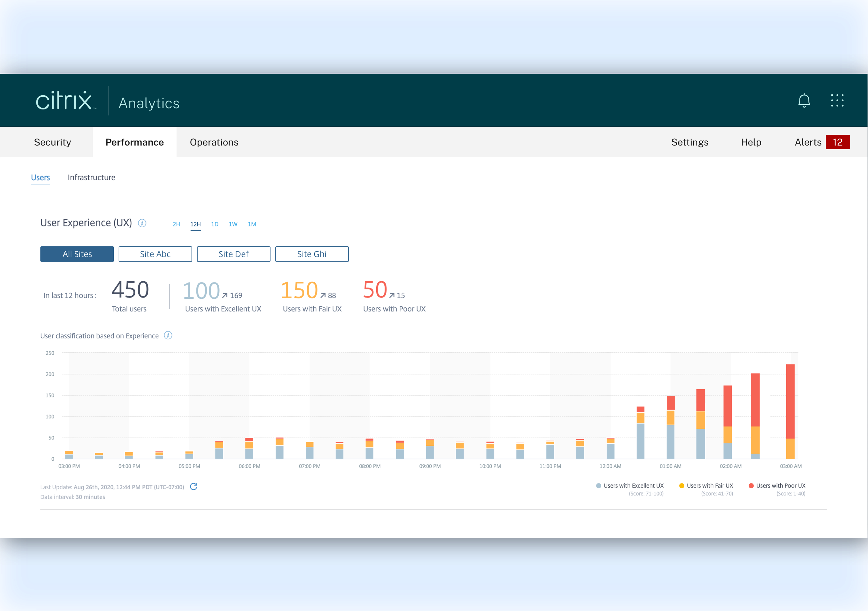The width and height of the screenshot is (868, 611).
Task: Select the Site Abc filter
Action: [x=155, y=254]
